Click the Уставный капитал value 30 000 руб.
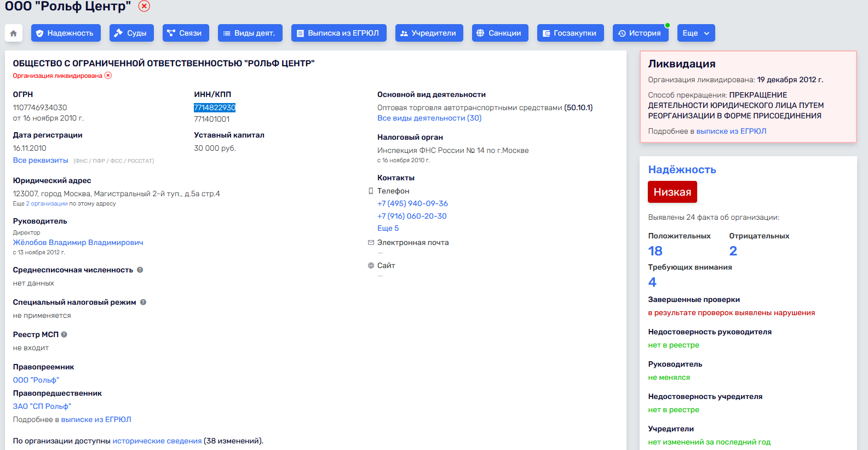Screen dimensions: 868x450 215,148
